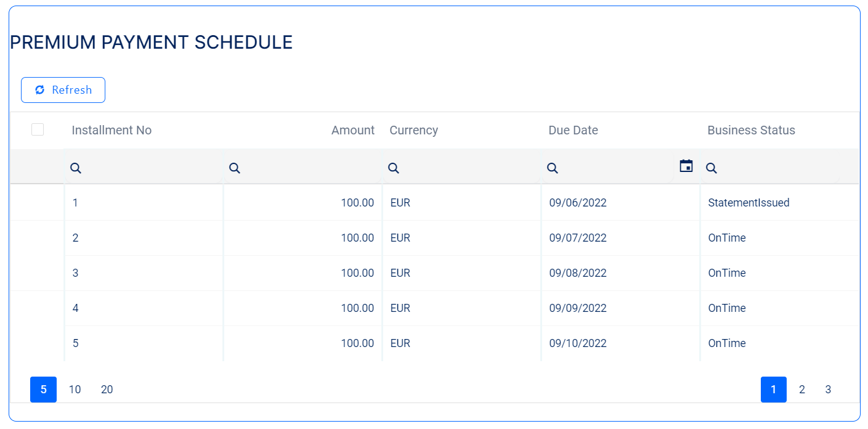Show 10 rows per page
Screen dimensions: 868x429
click(x=75, y=390)
